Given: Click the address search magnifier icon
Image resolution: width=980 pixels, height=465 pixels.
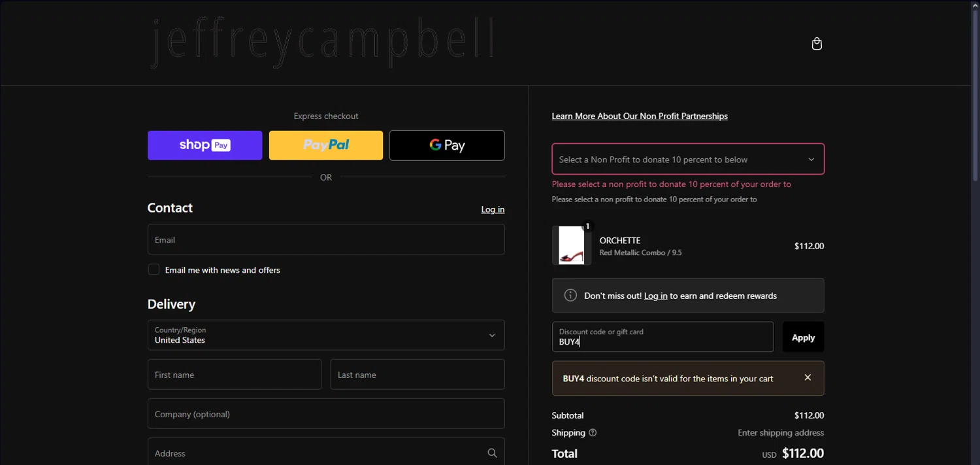Looking at the screenshot, I should pyautogui.click(x=492, y=453).
